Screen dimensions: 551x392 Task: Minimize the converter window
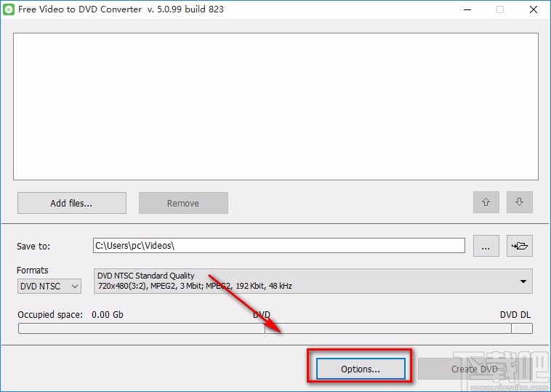(x=467, y=9)
